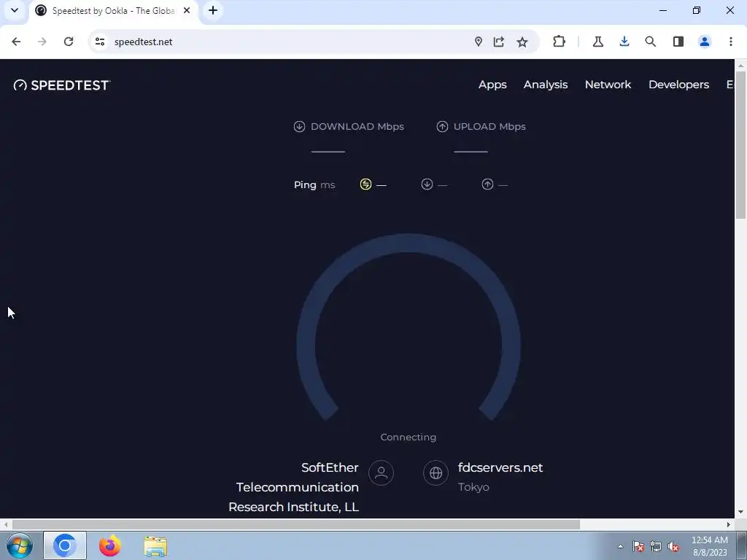The image size is (747, 560).
Task: Click the browser forward arrow
Action: pyautogui.click(x=42, y=42)
